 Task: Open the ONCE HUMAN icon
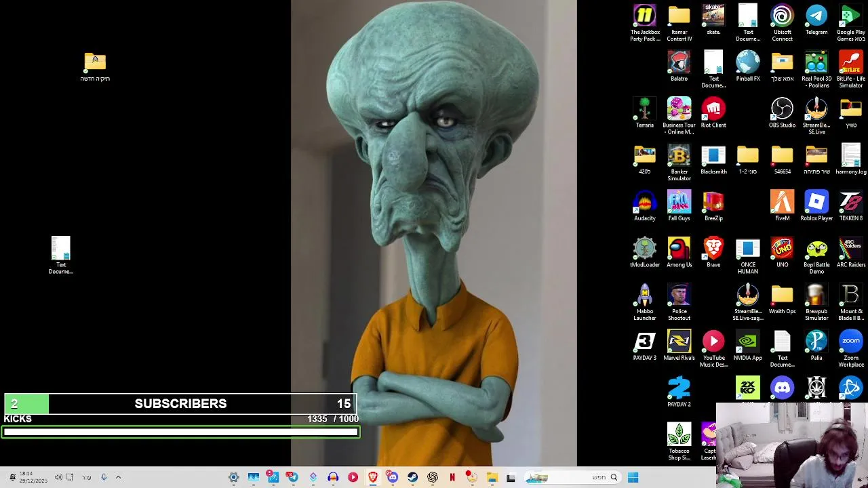pyautogui.click(x=747, y=256)
